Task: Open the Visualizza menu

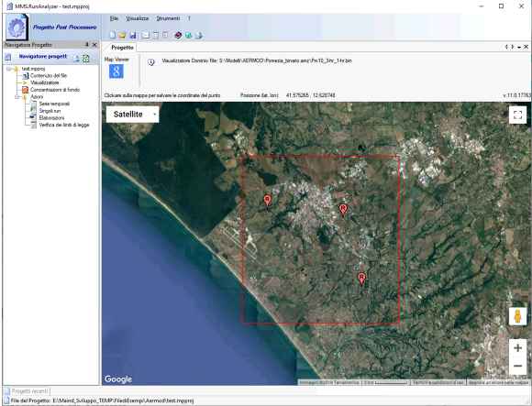Action: tap(137, 18)
